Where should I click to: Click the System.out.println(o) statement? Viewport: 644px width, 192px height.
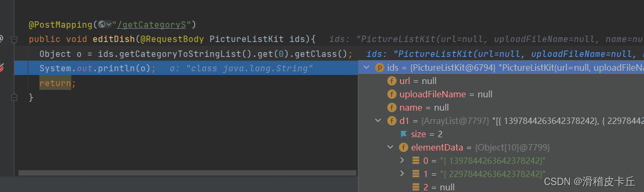(x=98, y=68)
